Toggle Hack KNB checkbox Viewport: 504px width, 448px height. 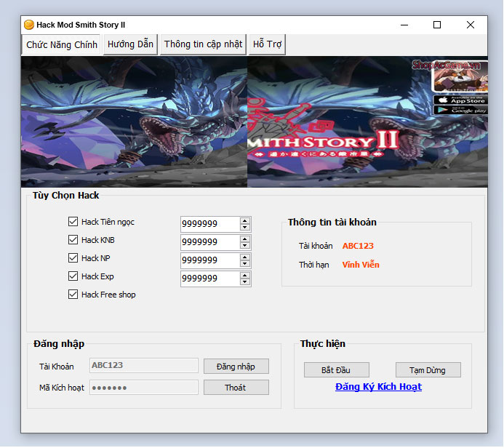[73, 240]
